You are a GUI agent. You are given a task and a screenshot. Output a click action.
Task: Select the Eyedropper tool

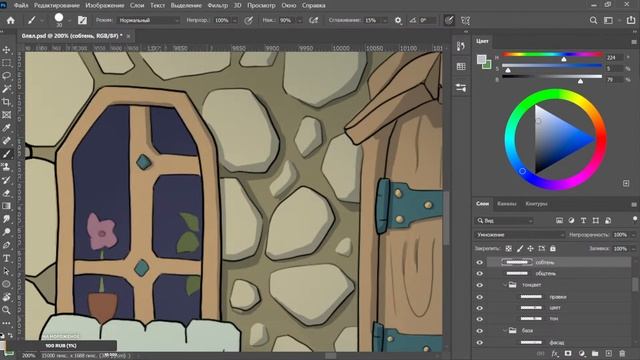point(7,128)
